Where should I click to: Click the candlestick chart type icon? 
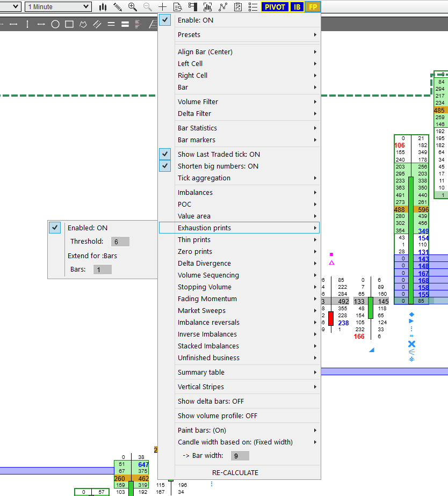[x=103, y=7]
